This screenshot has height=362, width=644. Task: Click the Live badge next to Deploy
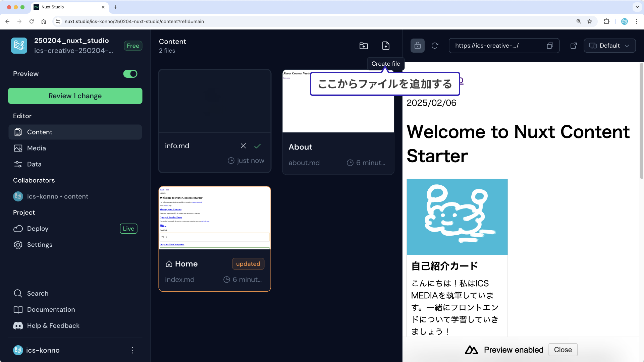point(128,229)
